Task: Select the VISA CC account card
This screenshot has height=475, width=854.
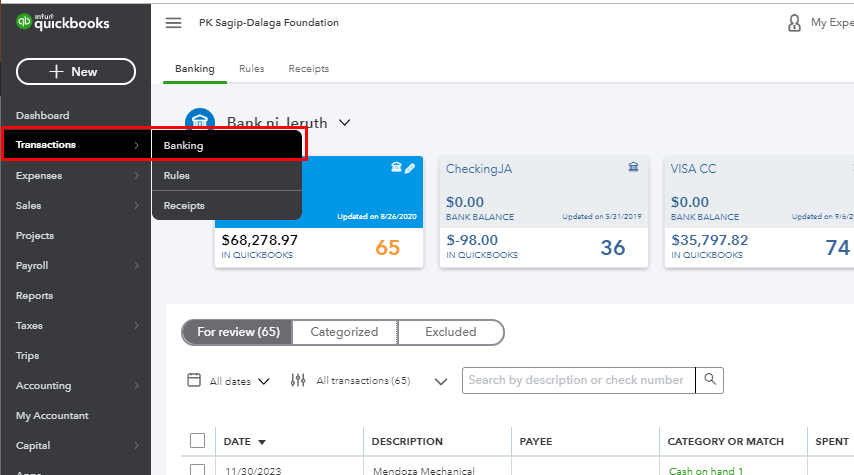Action: (x=759, y=211)
